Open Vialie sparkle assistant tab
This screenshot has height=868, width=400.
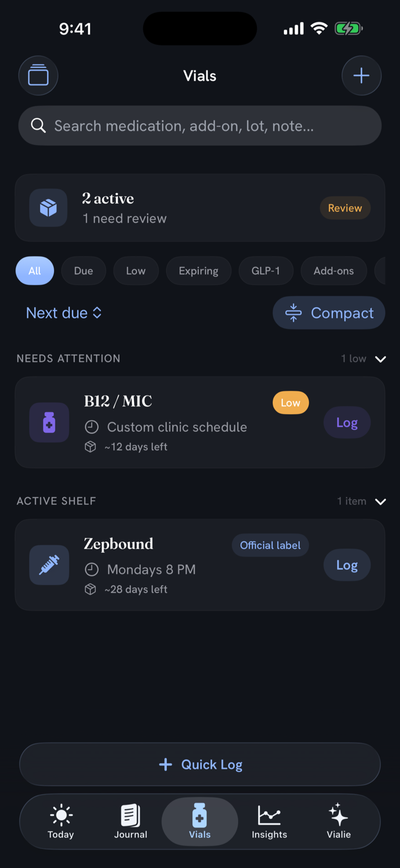[x=339, y=821]
